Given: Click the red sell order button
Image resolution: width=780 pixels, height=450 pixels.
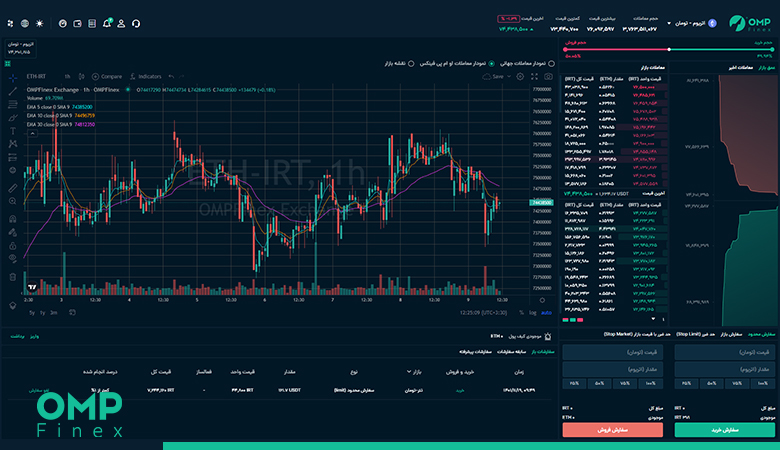Looking at the screenshot, I should (x=613, y=430).
